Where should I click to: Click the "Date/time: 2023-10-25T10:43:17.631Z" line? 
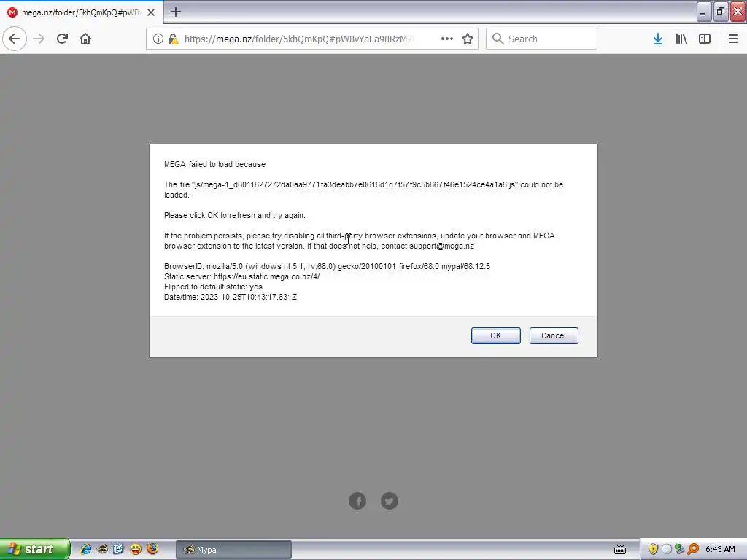point(231,297)
